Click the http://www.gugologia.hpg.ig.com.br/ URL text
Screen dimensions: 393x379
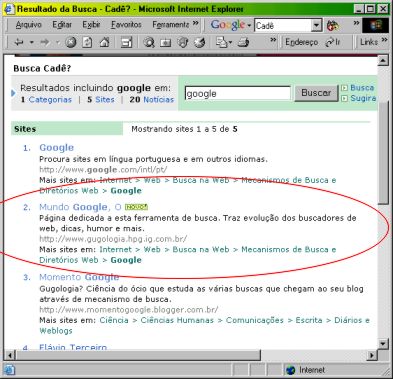[113, 239]
